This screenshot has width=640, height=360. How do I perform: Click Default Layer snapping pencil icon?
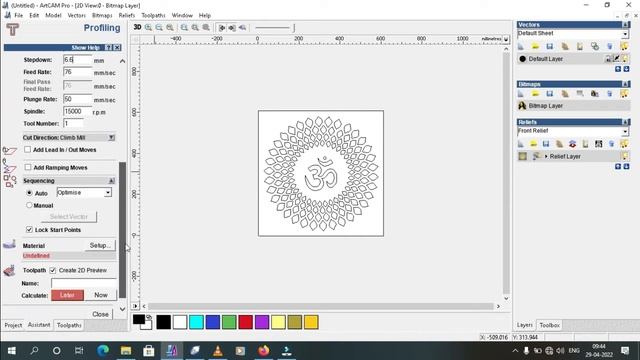coord(617,59)
